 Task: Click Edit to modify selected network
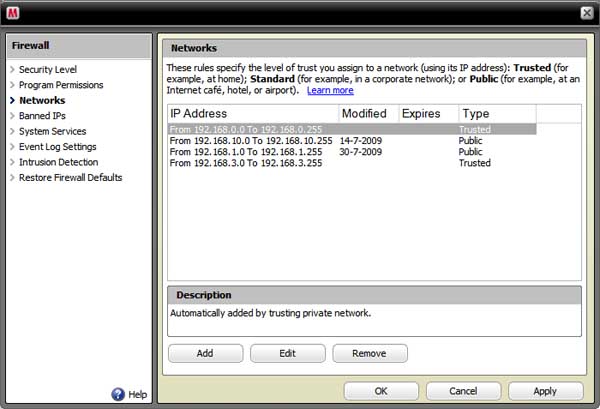tap(287, 353)
